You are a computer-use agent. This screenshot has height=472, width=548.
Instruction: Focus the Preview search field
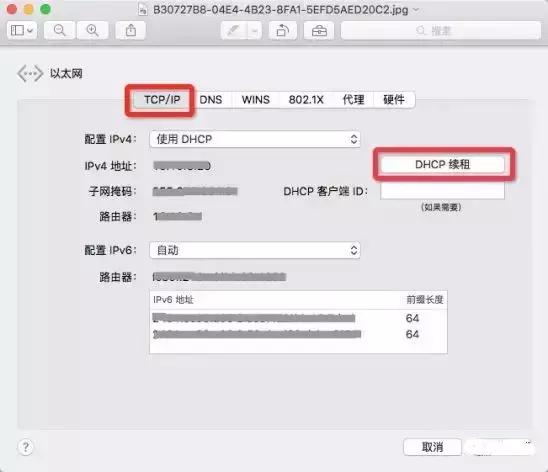pos(441,31)
